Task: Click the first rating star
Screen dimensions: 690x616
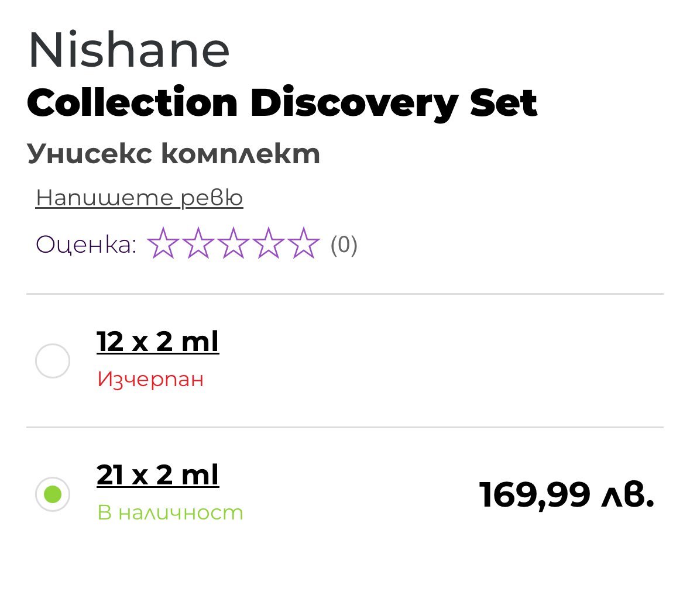Action: coord(163,243)
